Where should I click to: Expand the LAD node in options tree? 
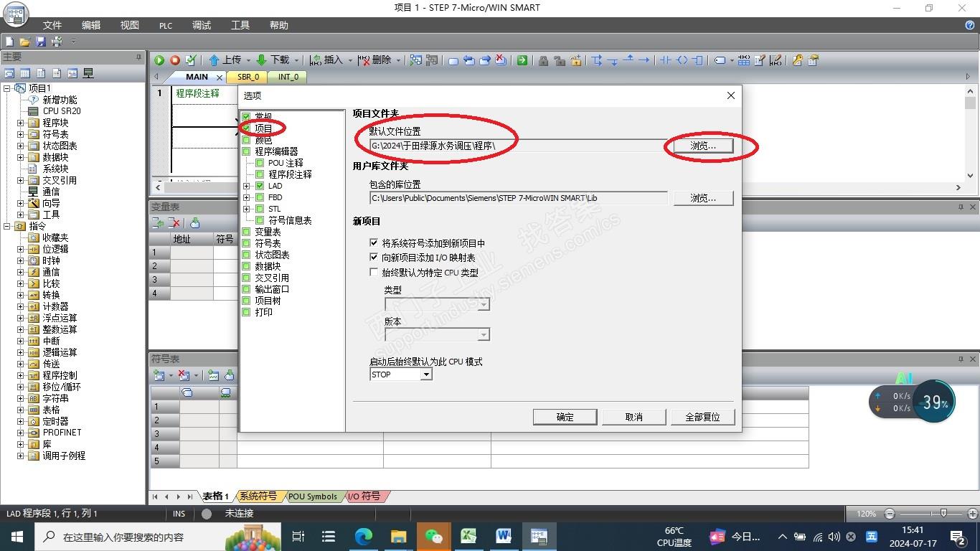247,186
